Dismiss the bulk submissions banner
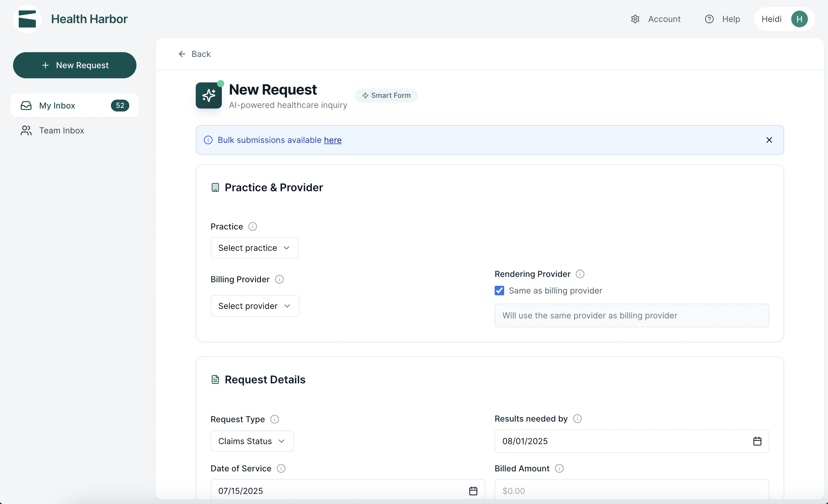The height and width of the screenshot is (504, 828). click(769, 140)
